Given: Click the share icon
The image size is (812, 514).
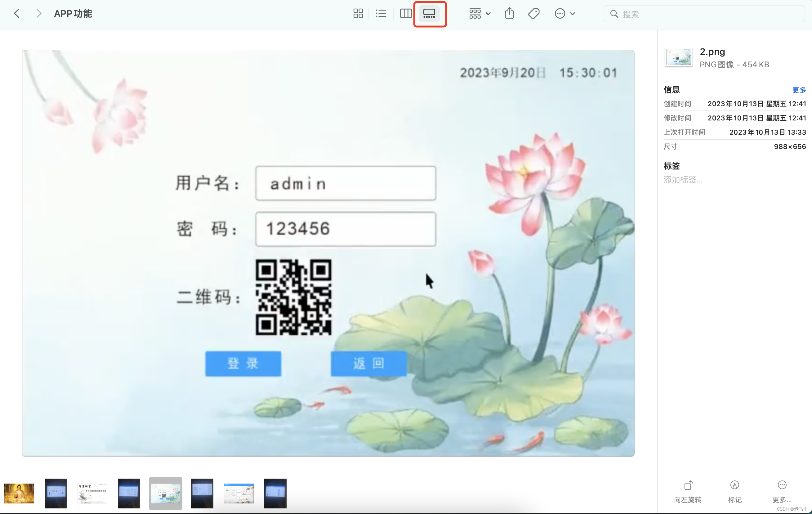Looking at the screenshot, I should pos(509,13).
